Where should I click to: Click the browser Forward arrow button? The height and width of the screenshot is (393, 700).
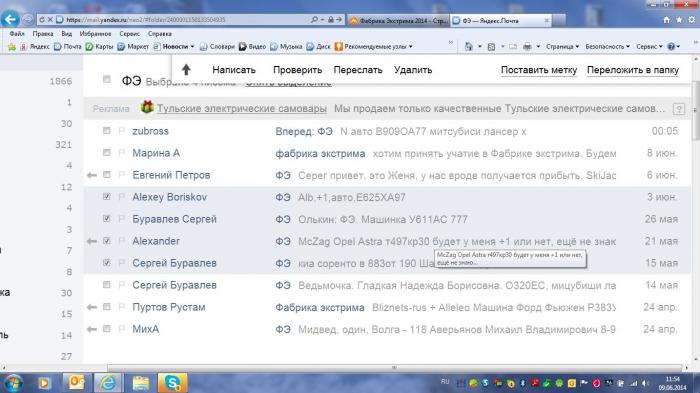click(28, 19)
